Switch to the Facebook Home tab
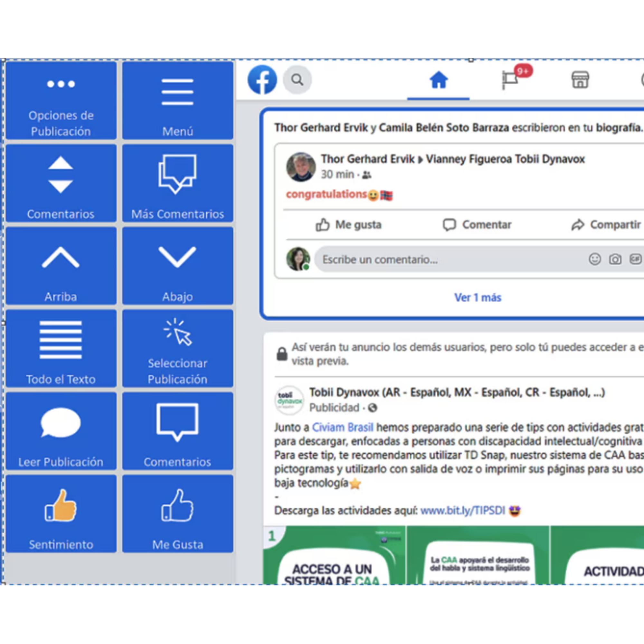This screenshot has height=644, width=644. [438, 80]
